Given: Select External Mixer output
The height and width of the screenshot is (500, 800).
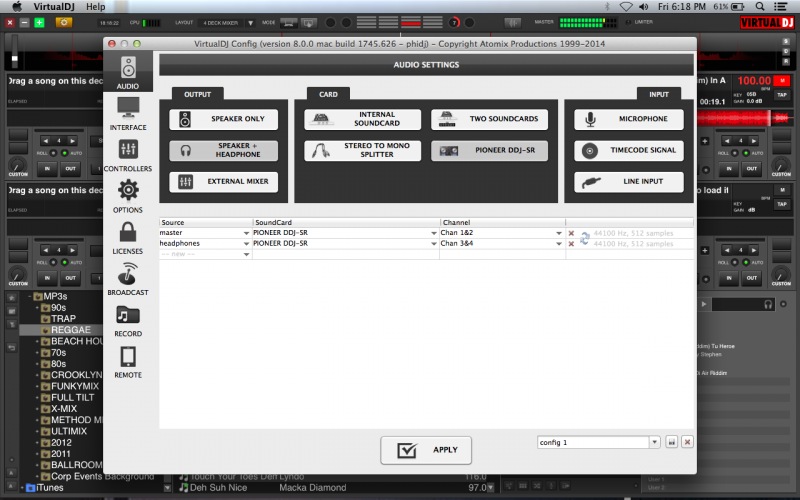Looking at the screenshot, I should click(223, 182).
